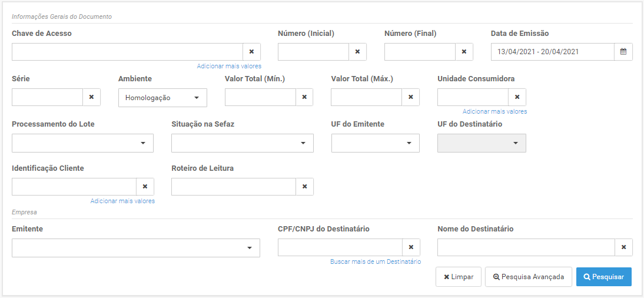Expand the Processamento do Lote dropdown
This screenshot has width=644, height=298.
[82, 143]
